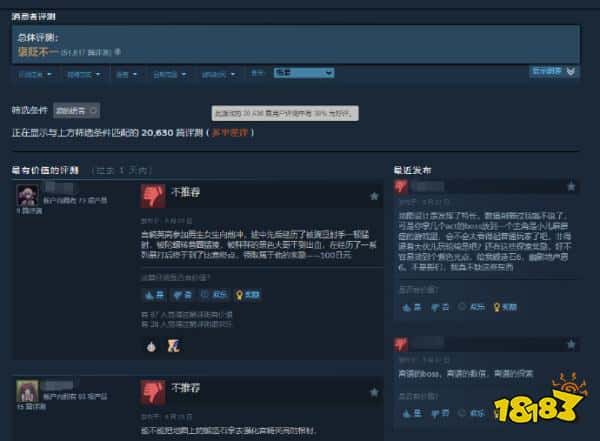Click the star icon on the boss recent review
This screenshot has height=441, width=600.
(571, 344)
